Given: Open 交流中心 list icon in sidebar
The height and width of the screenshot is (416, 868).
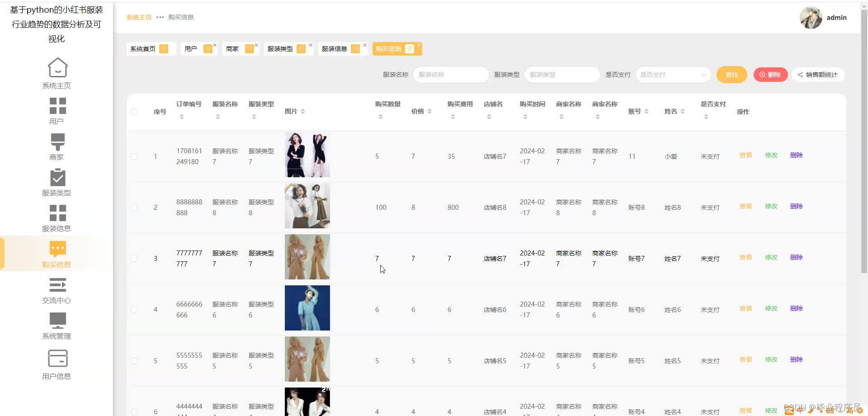Looking at the screenshot, I should tap(57, 285).
